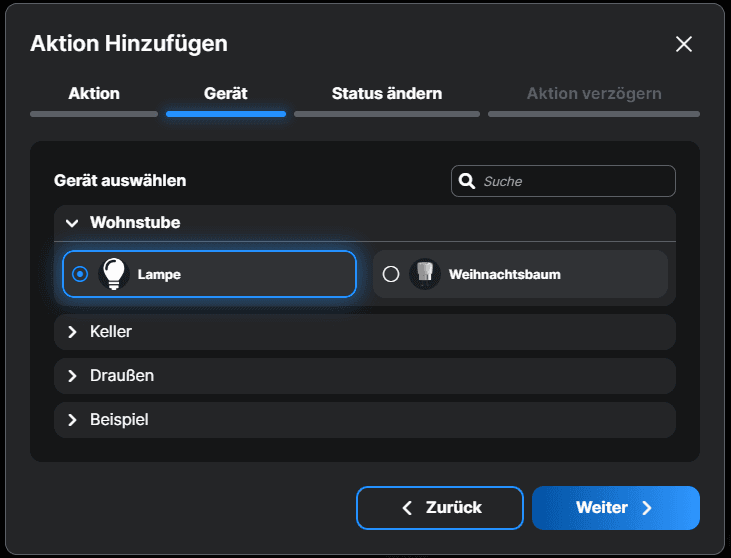Image resolution: width=731 pixels, height=558 pixels.
Task: Close the Aktion Hinzufügen dialog
Action: point(684,44)
